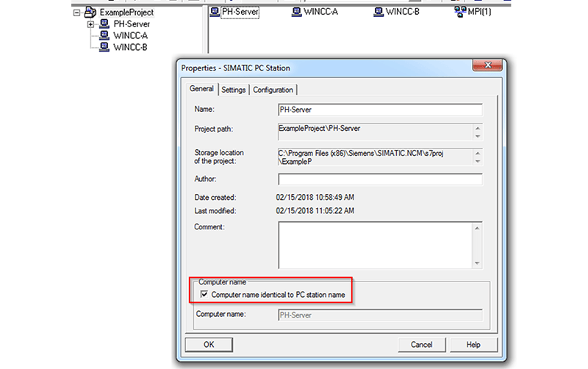The image size is (588, 369).
Task: Select ExampleProject label in project tree
Action: pos(126,12)
